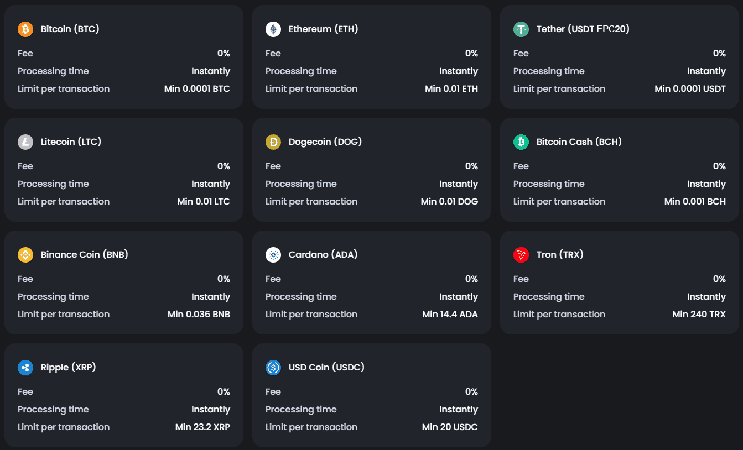The image size is (743, 450).
Task: Click 'Processing time' label in Bitcoin card
Action: [53, 71]
